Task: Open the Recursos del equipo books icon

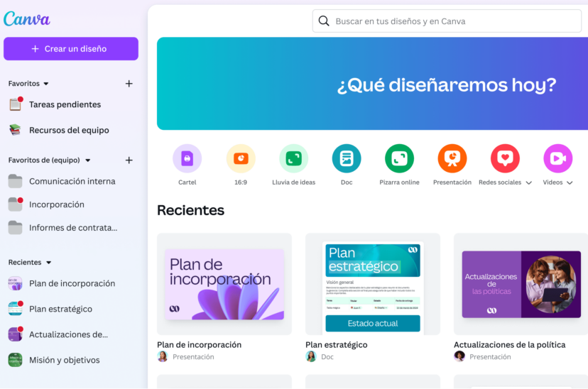Action: [16, 130]
